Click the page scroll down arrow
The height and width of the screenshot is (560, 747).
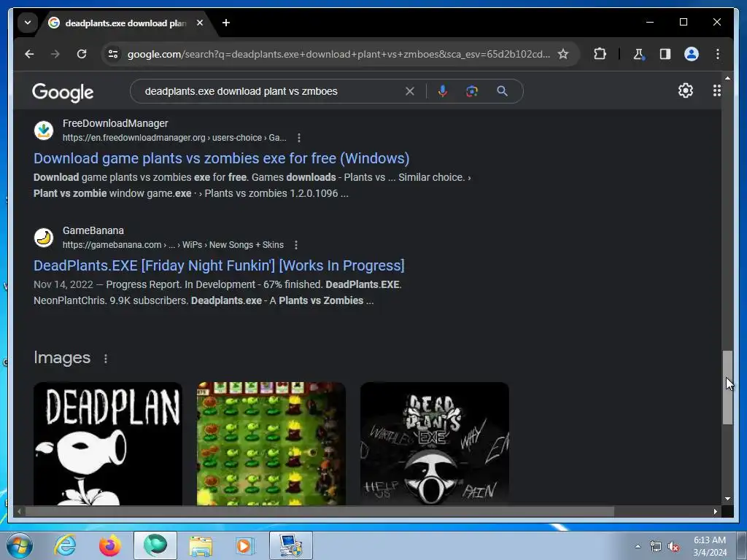727,499
